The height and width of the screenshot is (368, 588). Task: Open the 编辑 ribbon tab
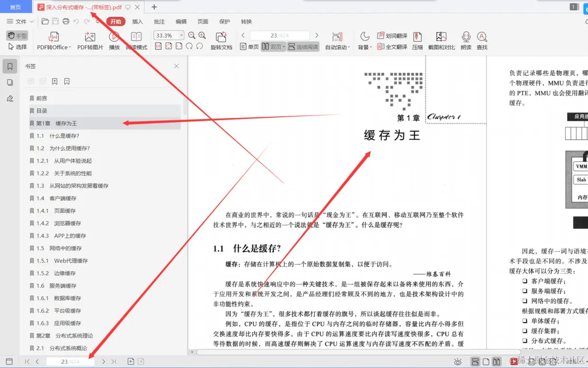(181, 21)
